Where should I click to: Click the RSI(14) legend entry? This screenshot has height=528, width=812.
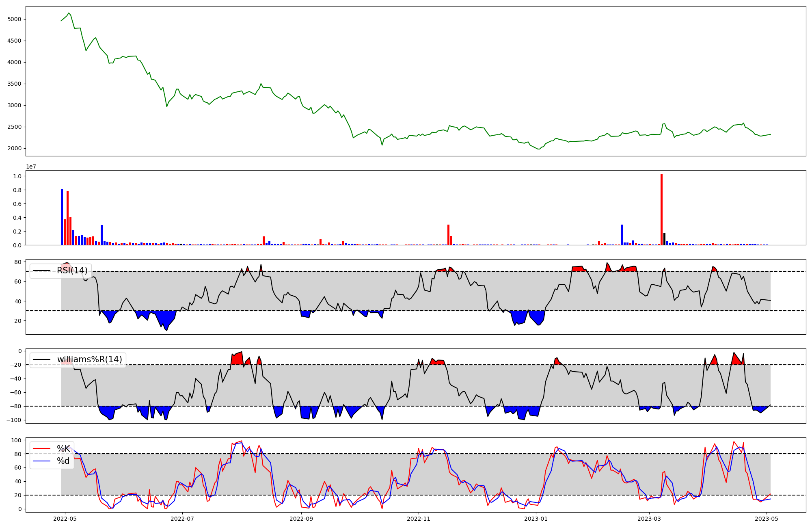click(72, 270)
